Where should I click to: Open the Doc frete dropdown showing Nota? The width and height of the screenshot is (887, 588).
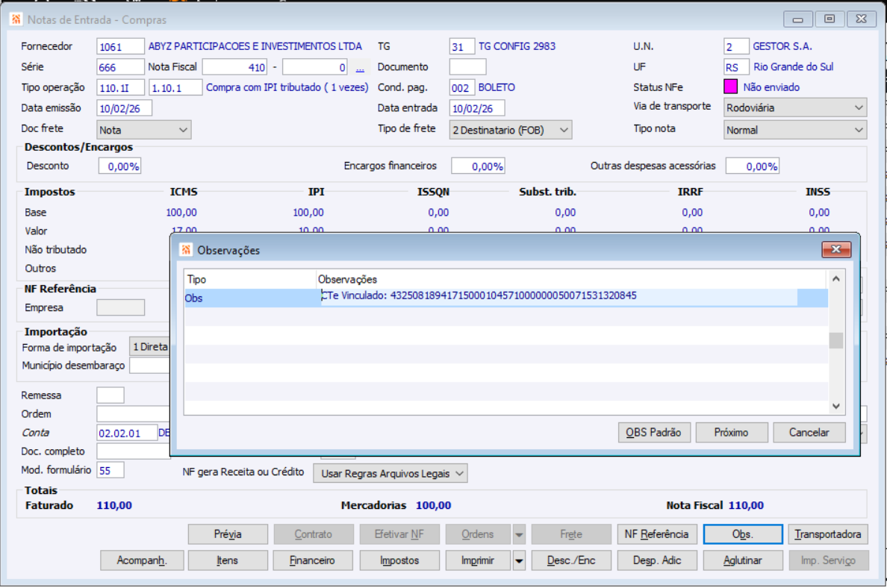143,130
